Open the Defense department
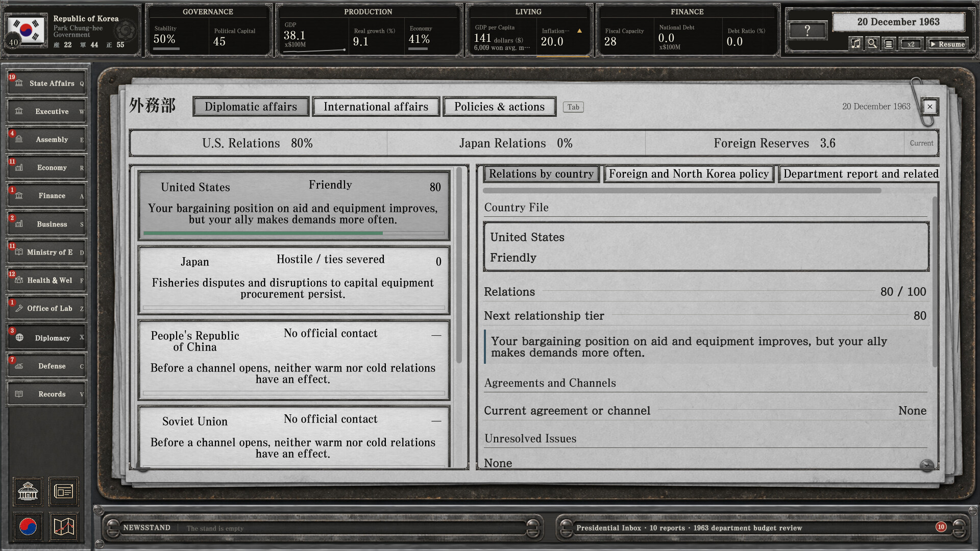Image resolution: width=980 pixels, height=551 pixels. point(46,366)
